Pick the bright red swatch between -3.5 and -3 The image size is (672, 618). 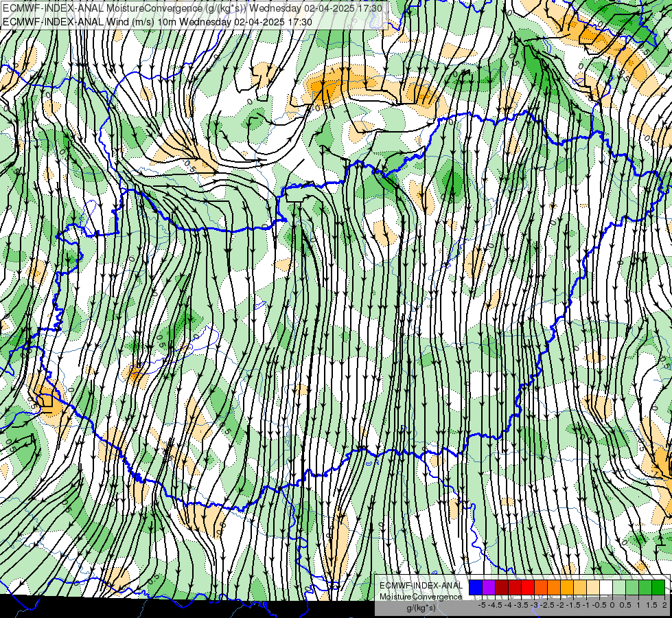[528, 588]
